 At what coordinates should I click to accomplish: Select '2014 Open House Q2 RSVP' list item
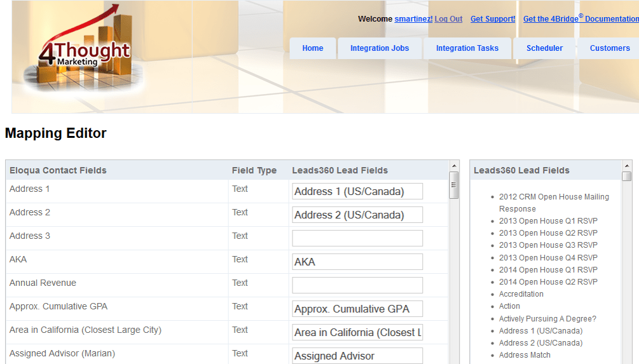pyautogui.click(x=548, y=282)
